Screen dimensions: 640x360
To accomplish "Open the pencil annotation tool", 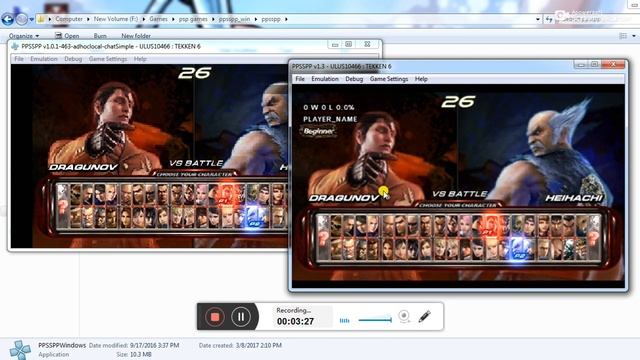I will point(424,316).
